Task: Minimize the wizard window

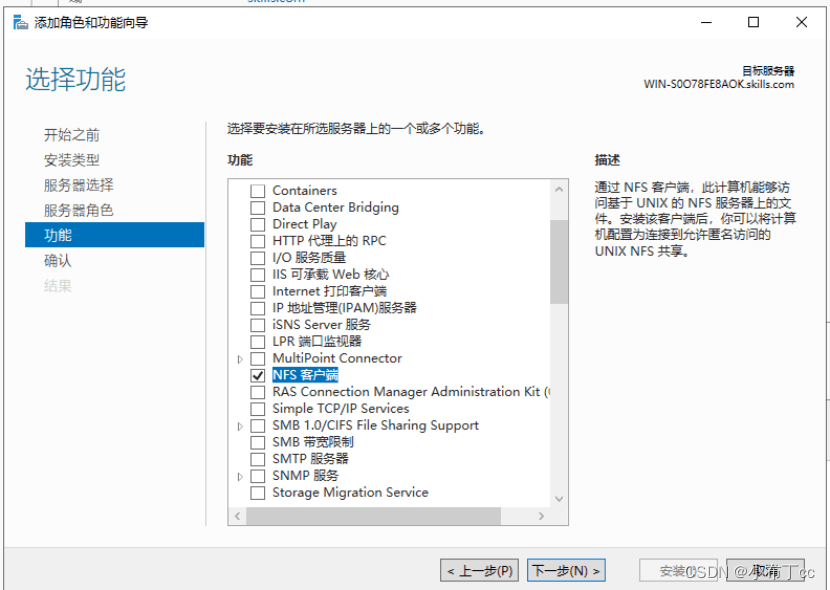Action: [706, 22]
